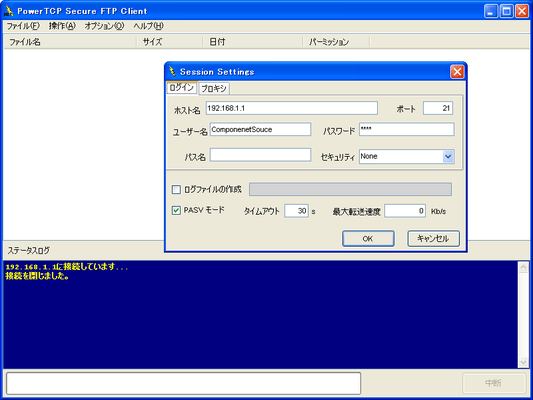Click the disabled log file path field
This screenshot has height=400, width=533.
coord(350,189)
